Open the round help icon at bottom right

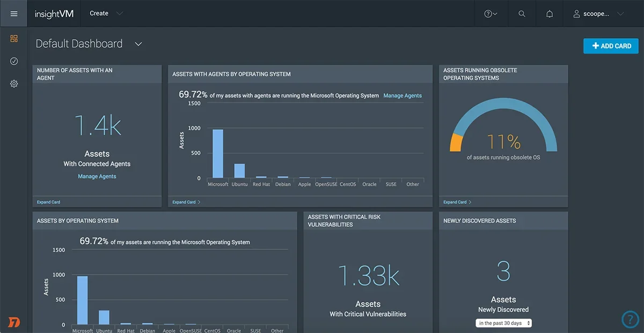(x=631, y=320)
